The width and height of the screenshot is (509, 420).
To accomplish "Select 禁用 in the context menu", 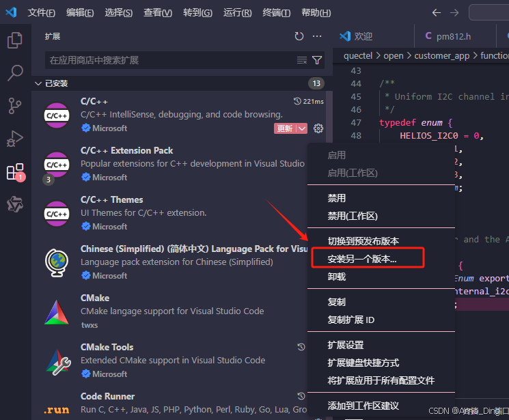I will [381, 198].
